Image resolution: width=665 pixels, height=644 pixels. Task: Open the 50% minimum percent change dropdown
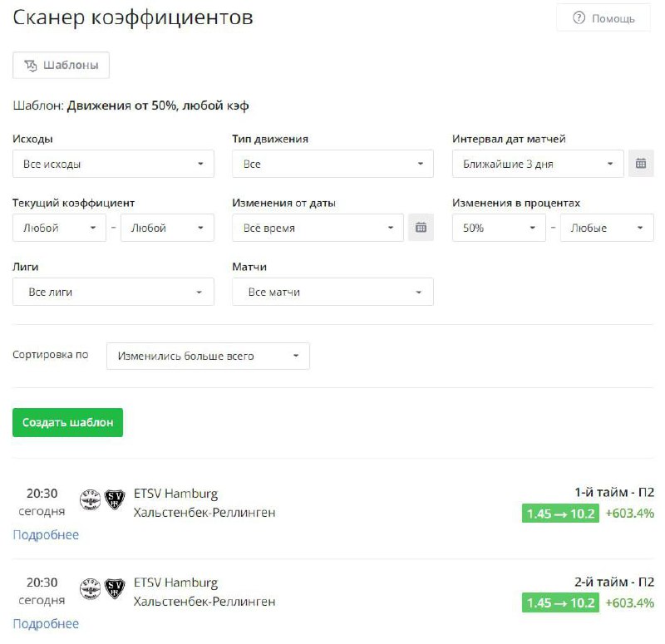click(498, 228)
